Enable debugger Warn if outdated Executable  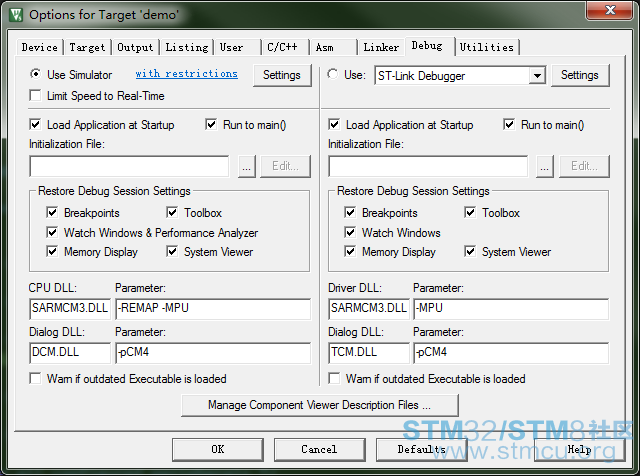click(334, 378)
